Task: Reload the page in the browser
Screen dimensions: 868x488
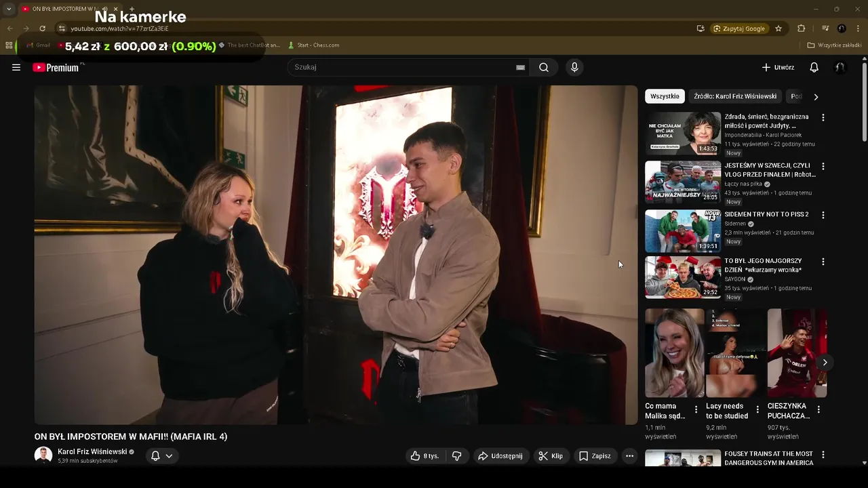Action: tap(42, 28)
